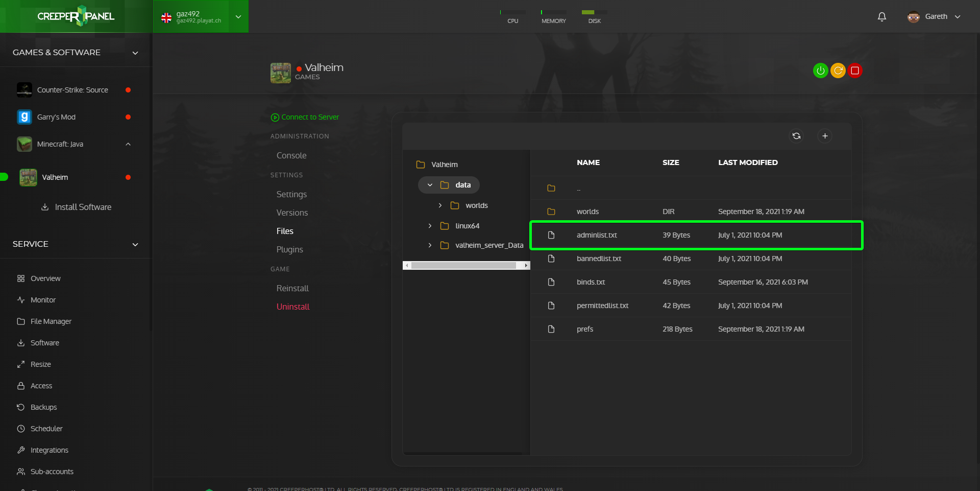The width and height of the screenshot is (980, 491).
Task: Click the DISK usage meter
Action: (594, 17)
